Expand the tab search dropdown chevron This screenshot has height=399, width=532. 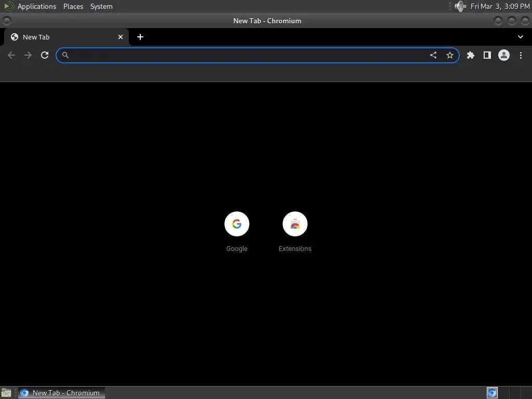pos(521,37)
